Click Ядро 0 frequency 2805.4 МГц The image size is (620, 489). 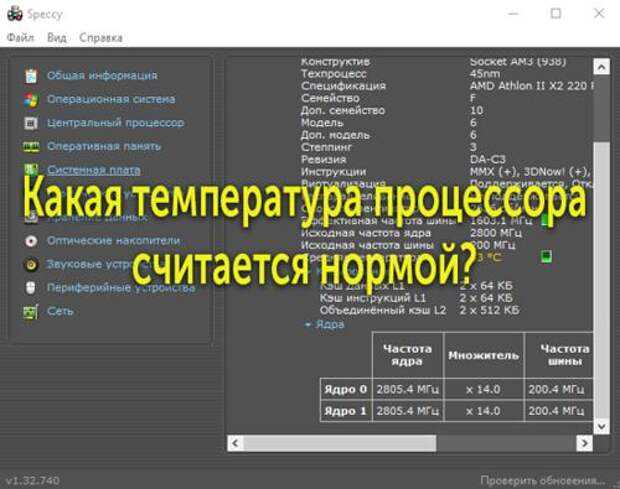pos(407,389)
